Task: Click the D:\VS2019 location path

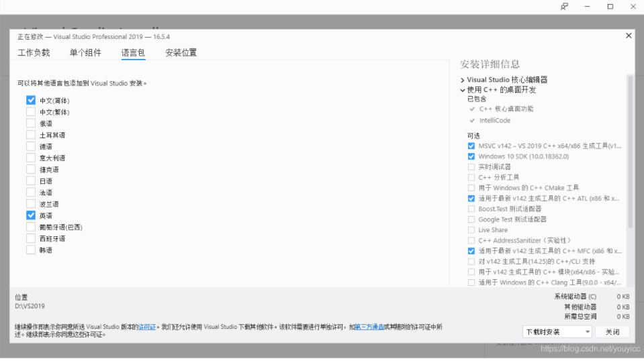Action: (30, 306)
